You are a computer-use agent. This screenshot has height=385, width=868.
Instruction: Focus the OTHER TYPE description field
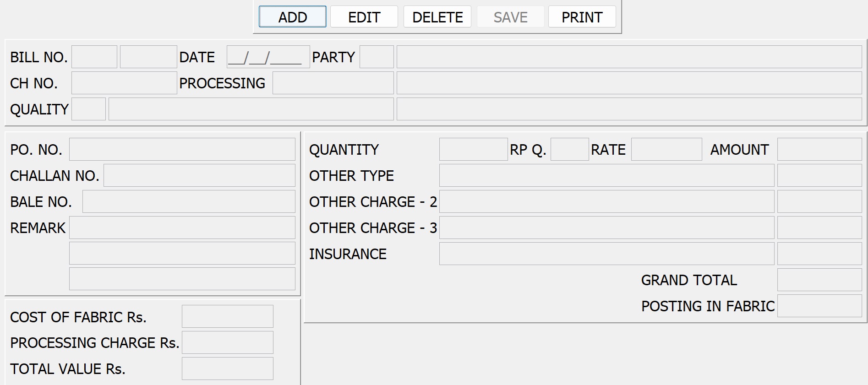(x=606, y=176)
